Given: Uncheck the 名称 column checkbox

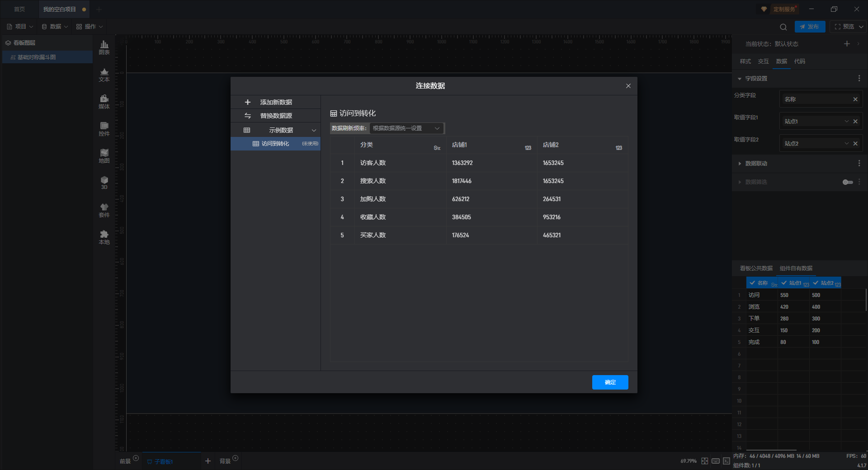Looking at the screenshot, I should pos(752,283).
